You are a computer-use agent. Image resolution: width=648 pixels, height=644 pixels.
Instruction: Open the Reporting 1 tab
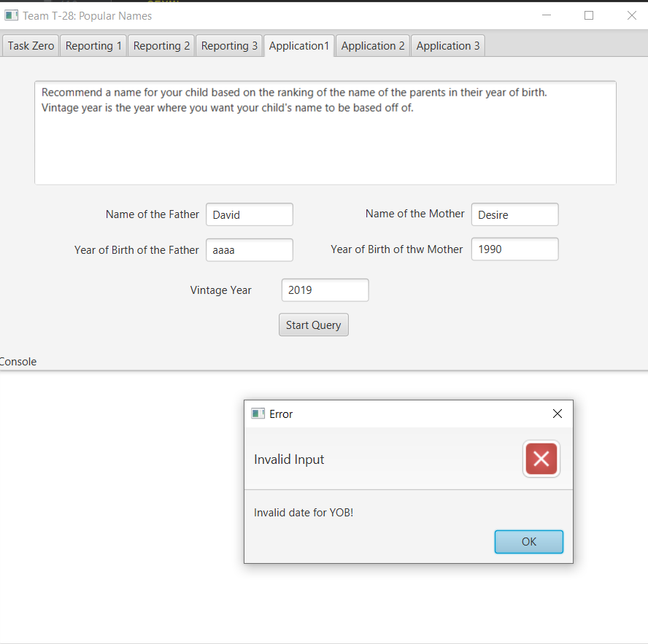[93, 45]
